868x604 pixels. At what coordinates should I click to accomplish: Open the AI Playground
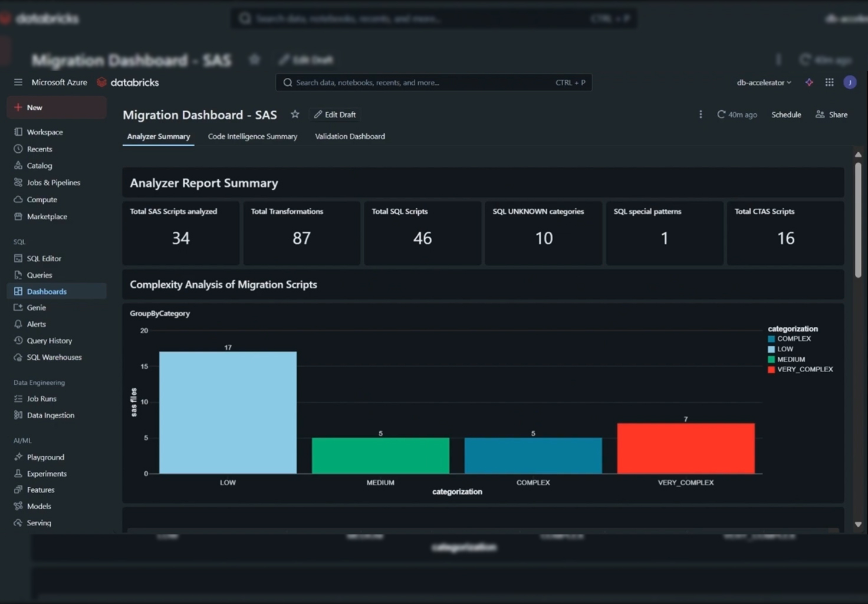coord(45,457)
